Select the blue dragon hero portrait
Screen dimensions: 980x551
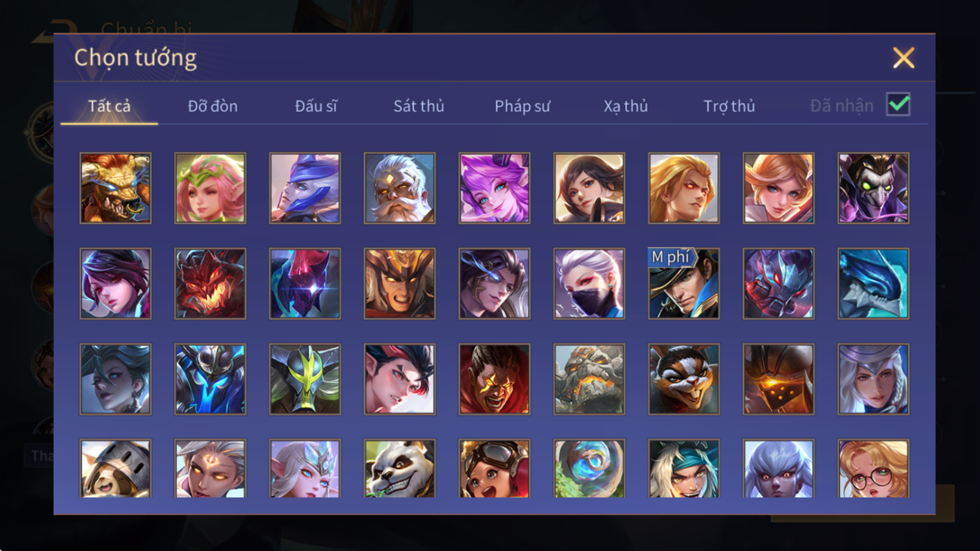873,283
